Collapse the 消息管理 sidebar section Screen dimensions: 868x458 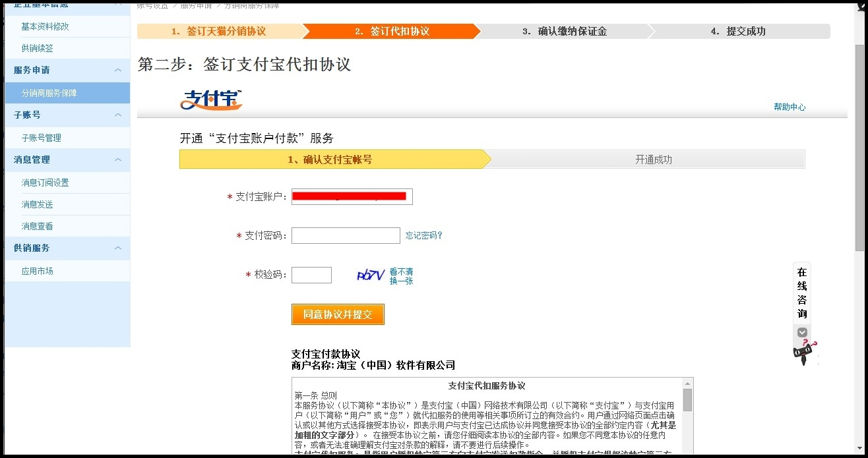(x=118, y=160)
